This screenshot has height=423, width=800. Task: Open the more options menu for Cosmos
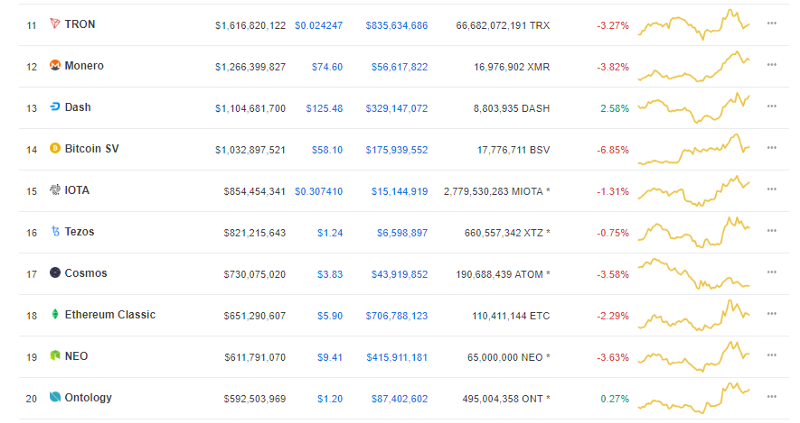click(771, 272)
